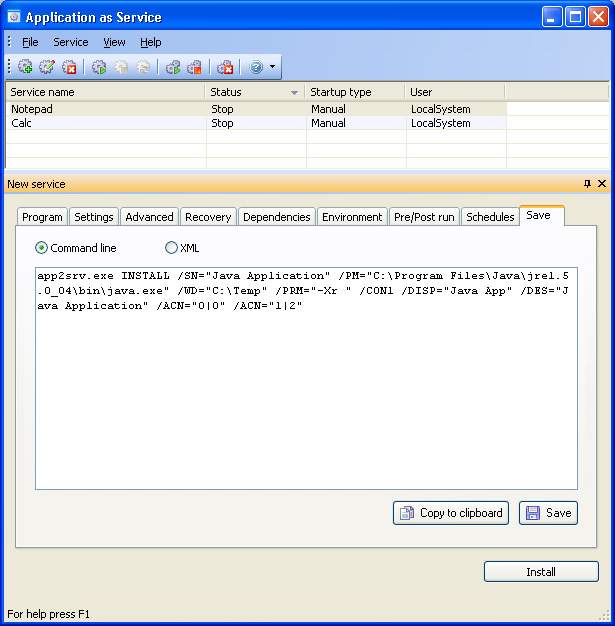
Task: Switch to the Program tab
Action: point(42,217)
